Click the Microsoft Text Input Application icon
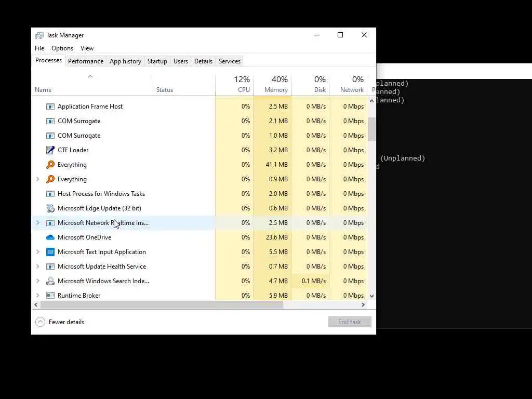Image resolution: width=532 pixels, height=399 pixels. [x=50, y=252]
